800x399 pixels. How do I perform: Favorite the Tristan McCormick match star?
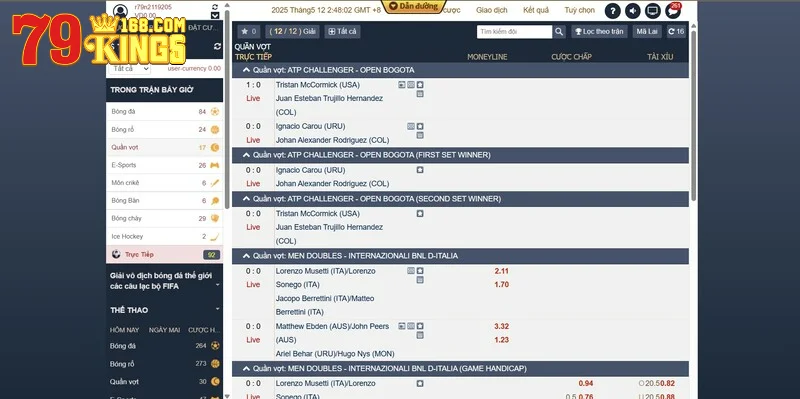pos(420,85)
